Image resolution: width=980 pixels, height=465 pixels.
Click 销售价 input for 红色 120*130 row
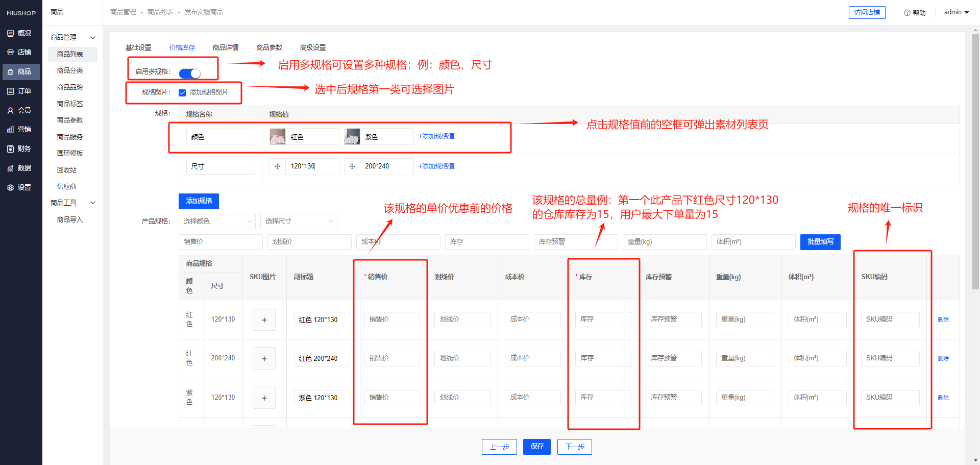click(x=392, y=320)
